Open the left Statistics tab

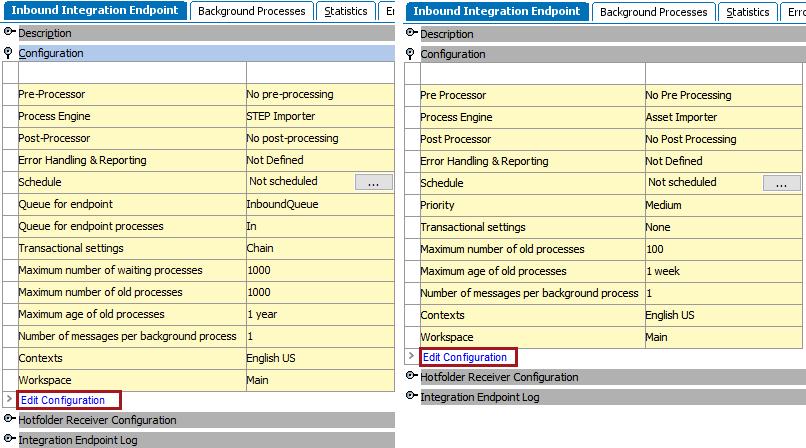click(345, 11)
